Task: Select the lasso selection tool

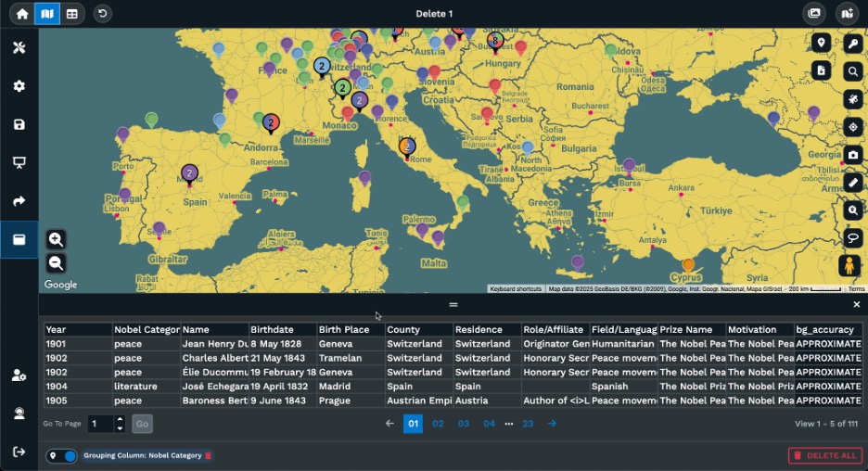Action: point(853,238)
